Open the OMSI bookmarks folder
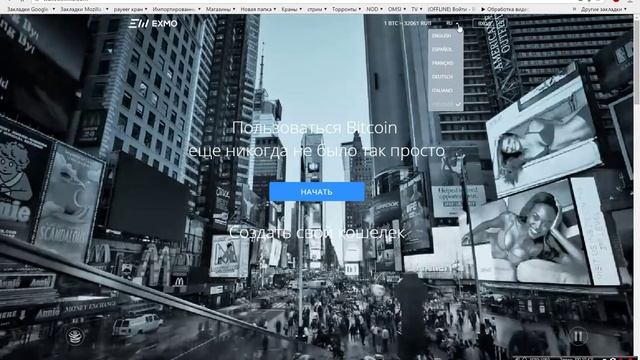Screen dimensions: 640x360 397,9
